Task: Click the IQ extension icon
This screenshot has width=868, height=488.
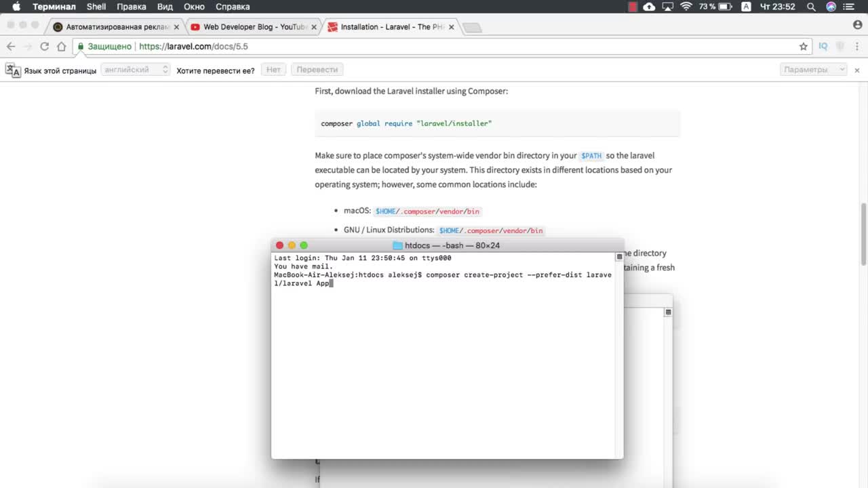Action: 823,46
